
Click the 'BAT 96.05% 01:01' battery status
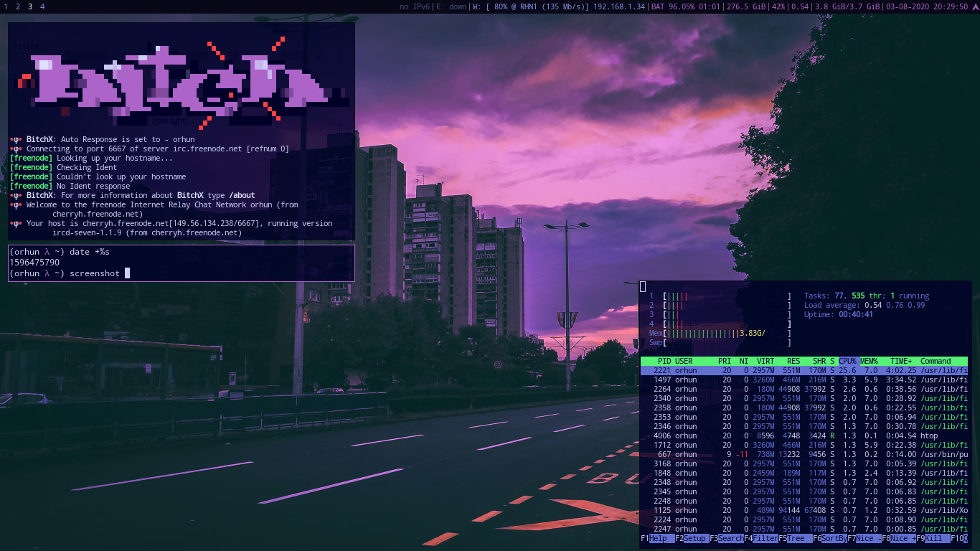pos(684,6)
